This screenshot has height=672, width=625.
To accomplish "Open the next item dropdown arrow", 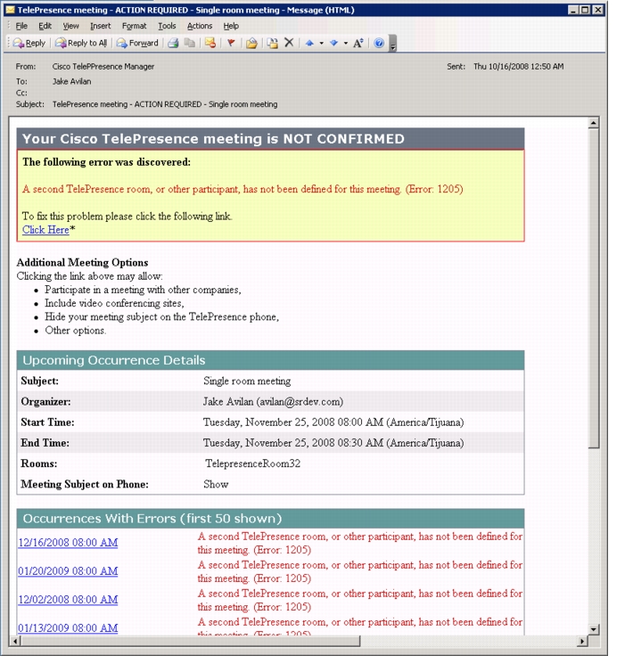I will (346, 43).
